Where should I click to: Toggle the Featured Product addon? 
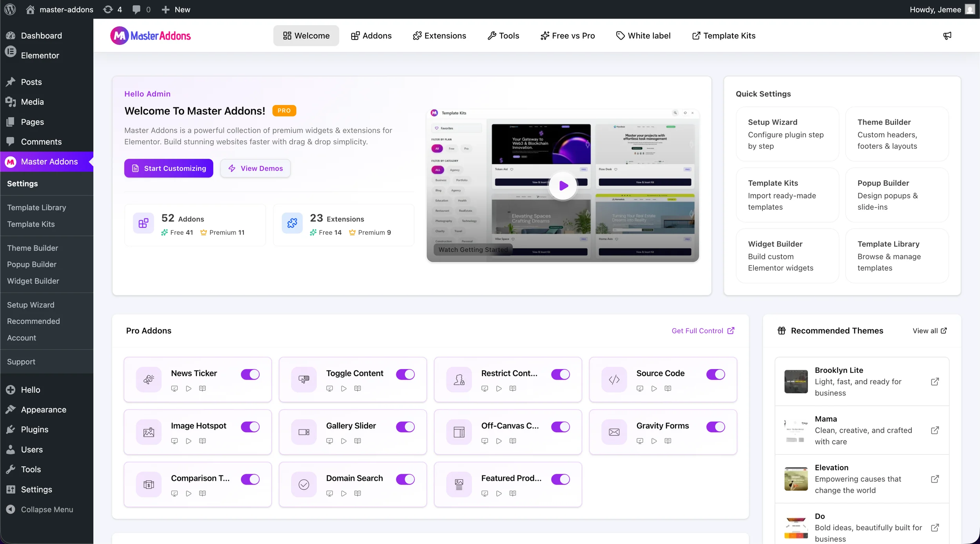tap(561, 479)
